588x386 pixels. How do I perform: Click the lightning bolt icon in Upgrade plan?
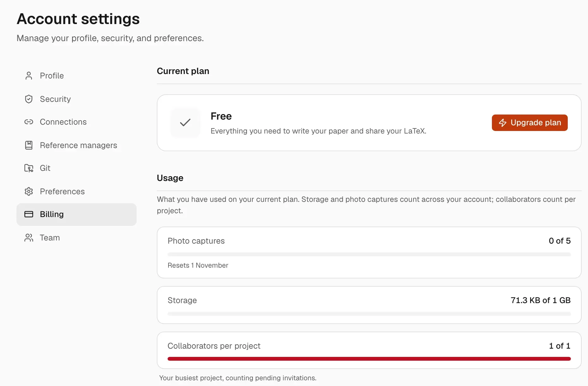503,123
